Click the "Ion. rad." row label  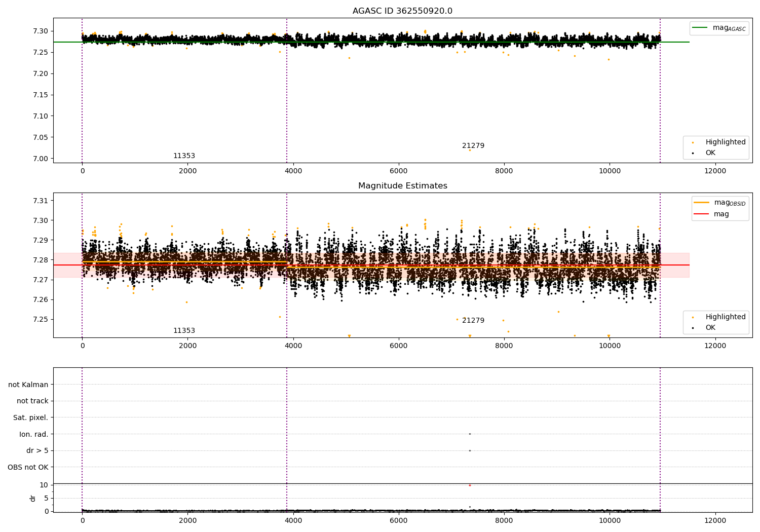pos(34,434)
